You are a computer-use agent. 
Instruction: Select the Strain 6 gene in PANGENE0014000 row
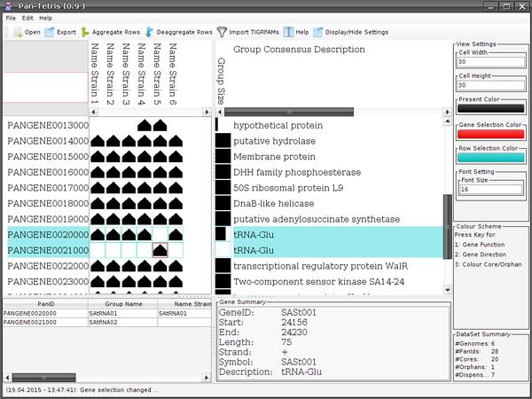point(176,141)
